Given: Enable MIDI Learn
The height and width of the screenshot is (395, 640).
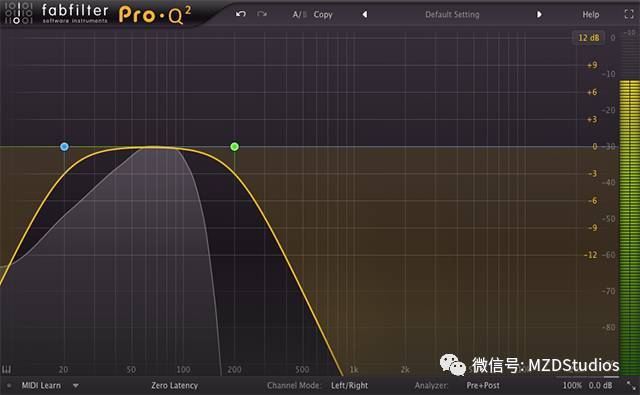Looking at the screenshot, I should click(41, 385).
